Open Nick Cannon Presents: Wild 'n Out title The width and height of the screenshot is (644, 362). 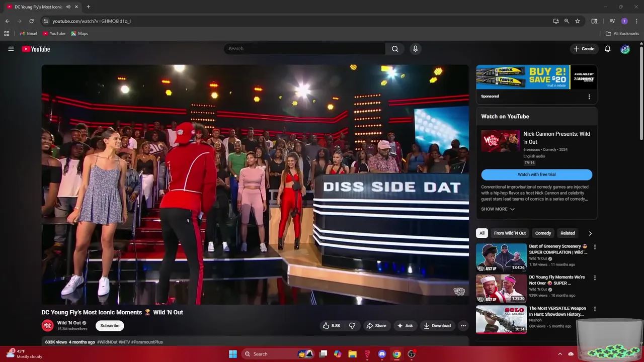[556, 138]
